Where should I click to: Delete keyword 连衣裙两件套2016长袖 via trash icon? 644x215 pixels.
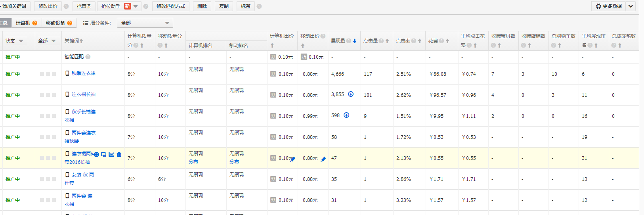(119, 155)
